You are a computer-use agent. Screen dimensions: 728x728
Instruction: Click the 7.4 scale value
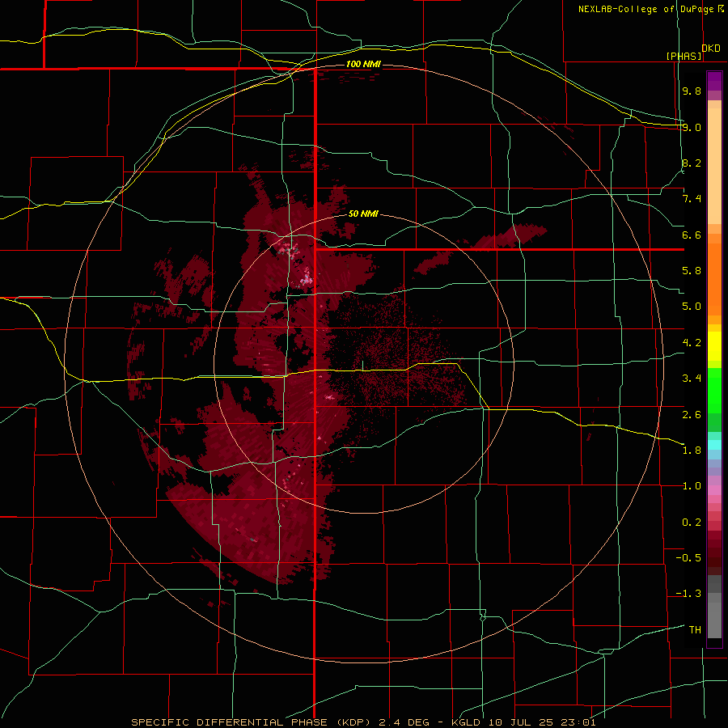[692, 199]
